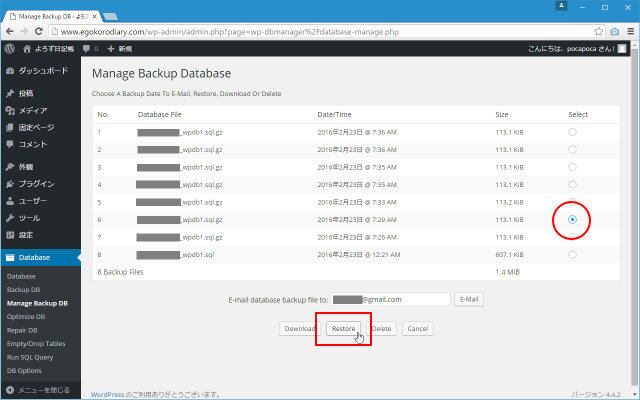Open the Optimize DB submenu item
The height and width of the screenshot is (400, 640).
[x=27, y=316]
